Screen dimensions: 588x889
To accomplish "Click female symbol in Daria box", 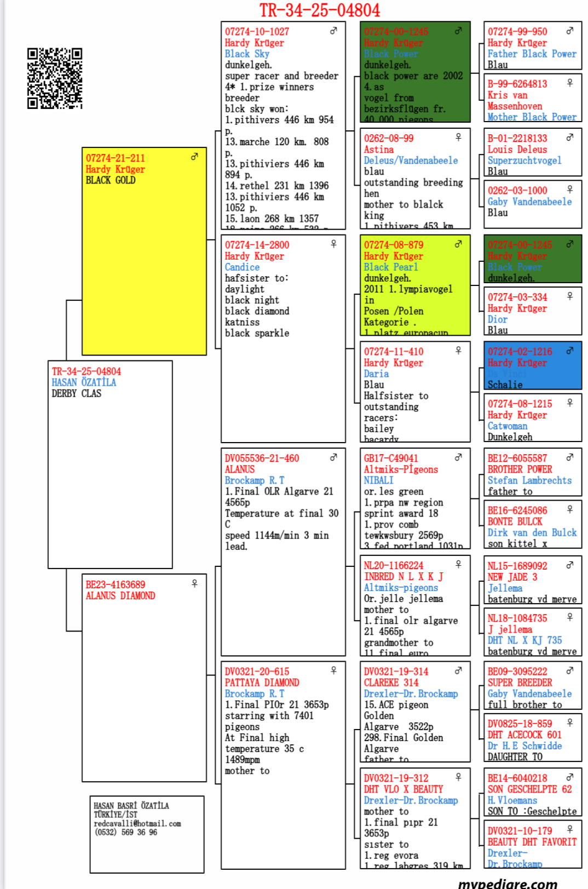I will (x=458, y=351).
